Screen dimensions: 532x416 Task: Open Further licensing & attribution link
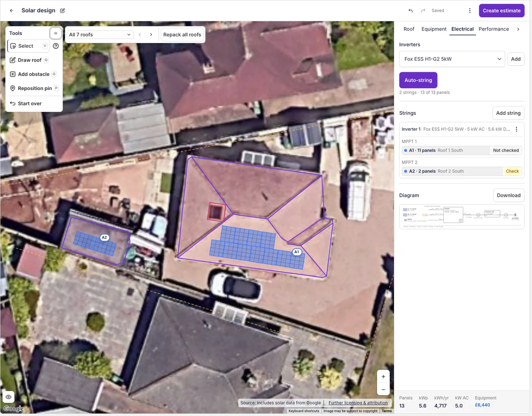(x=358, y=403)
